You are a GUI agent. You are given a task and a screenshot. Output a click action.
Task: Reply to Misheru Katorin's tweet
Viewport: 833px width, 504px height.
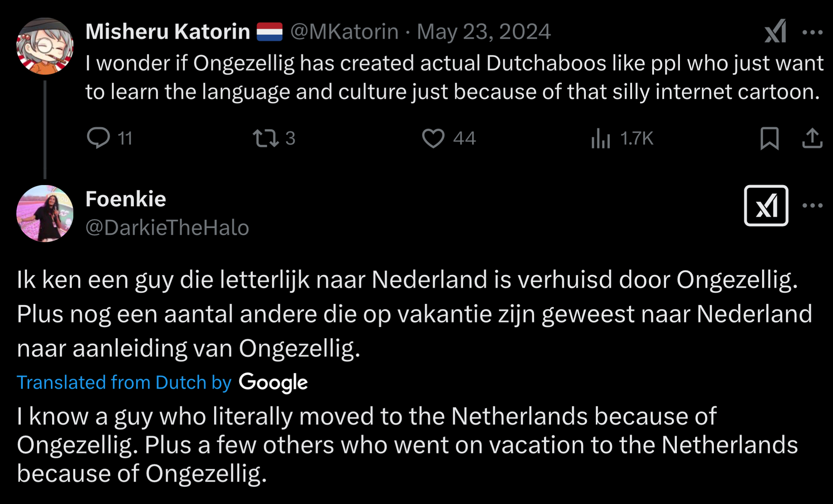pos(99,138)
